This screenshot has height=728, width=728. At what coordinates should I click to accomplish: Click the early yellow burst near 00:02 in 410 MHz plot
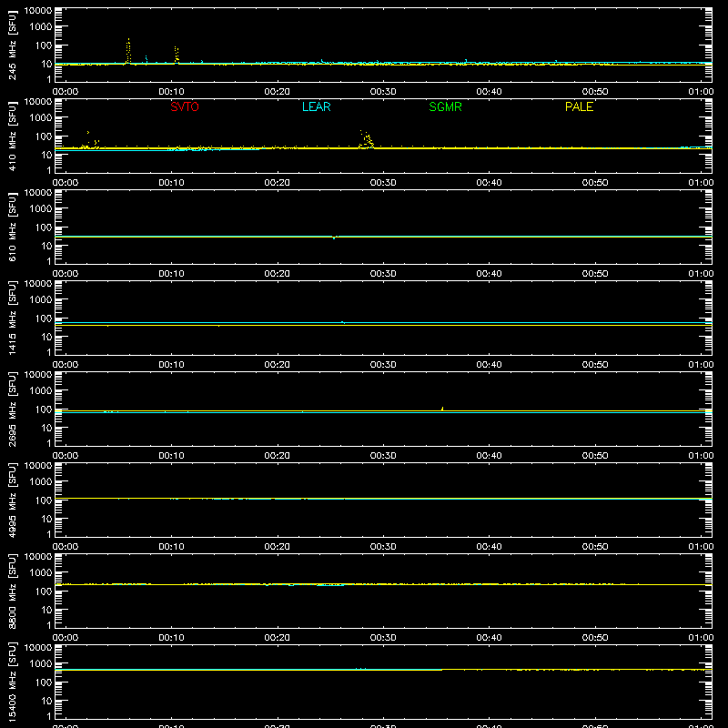click(90, 140)
